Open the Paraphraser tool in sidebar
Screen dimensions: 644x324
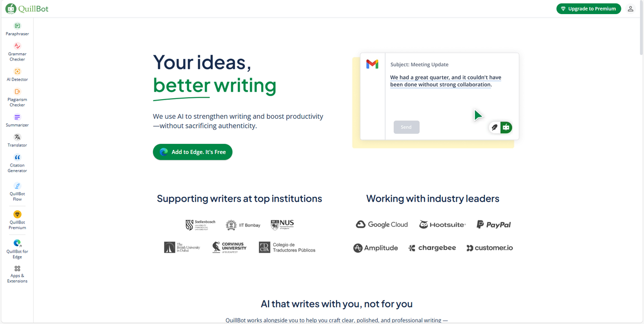[x=17, y=29]
